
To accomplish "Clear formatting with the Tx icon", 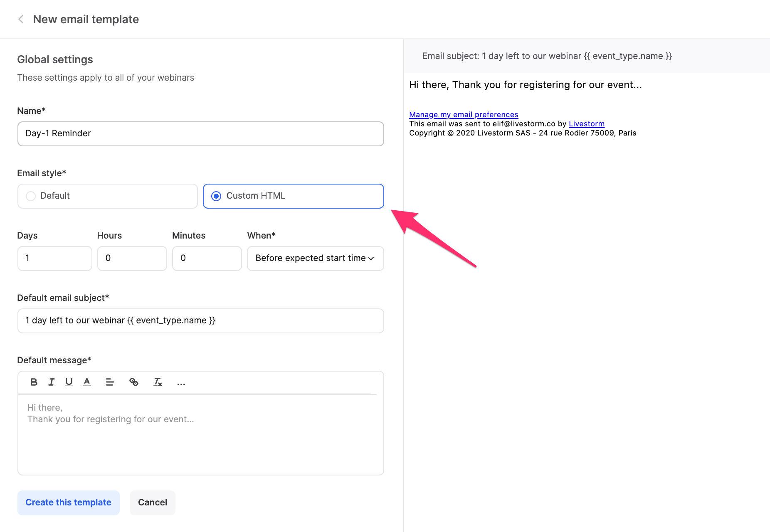I will pos(158,382).
